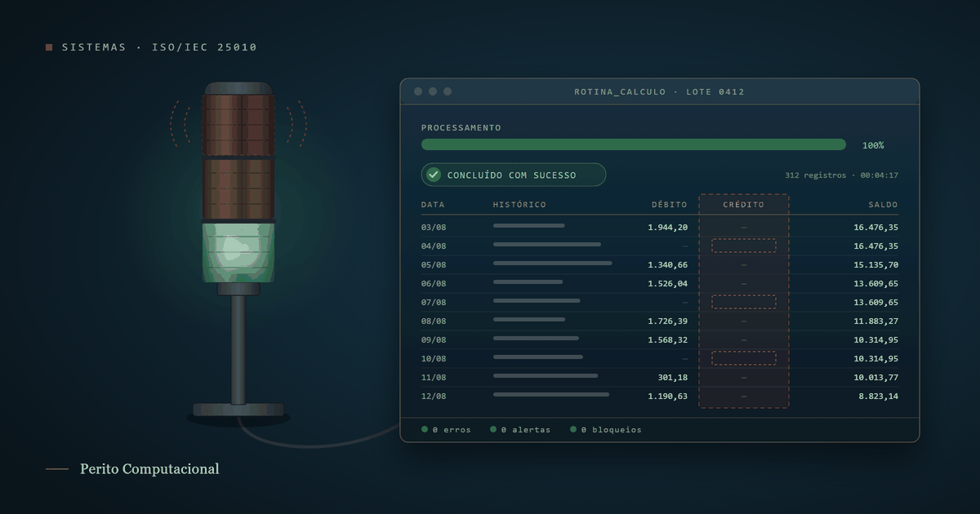Screen dimensions: 980x514
Task: Click the green dot beside "0 erros"
Action: 425,429
